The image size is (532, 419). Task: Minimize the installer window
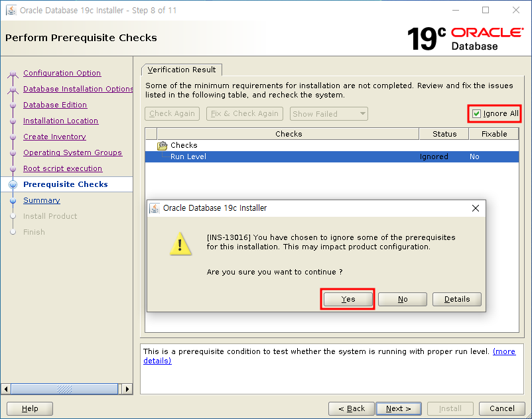[456, 10]
